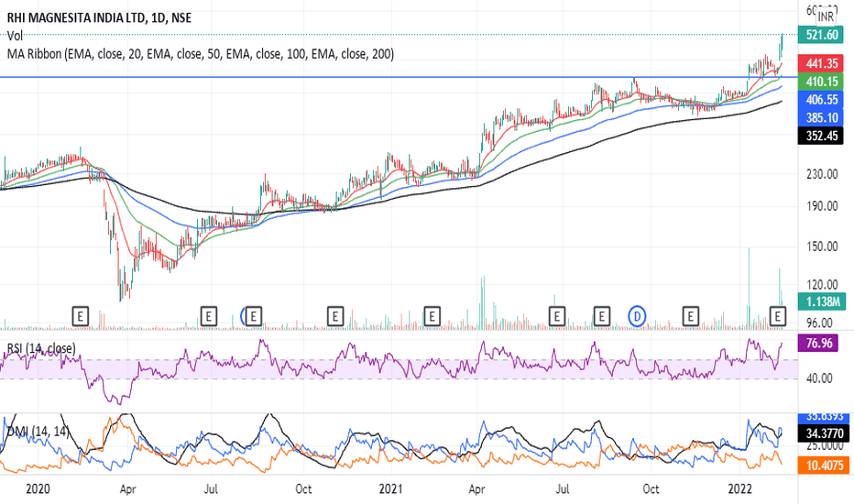This screenshot has height=504, width=854.
Task: Click the 230.00 price axis tick
Action: [822, 174]
